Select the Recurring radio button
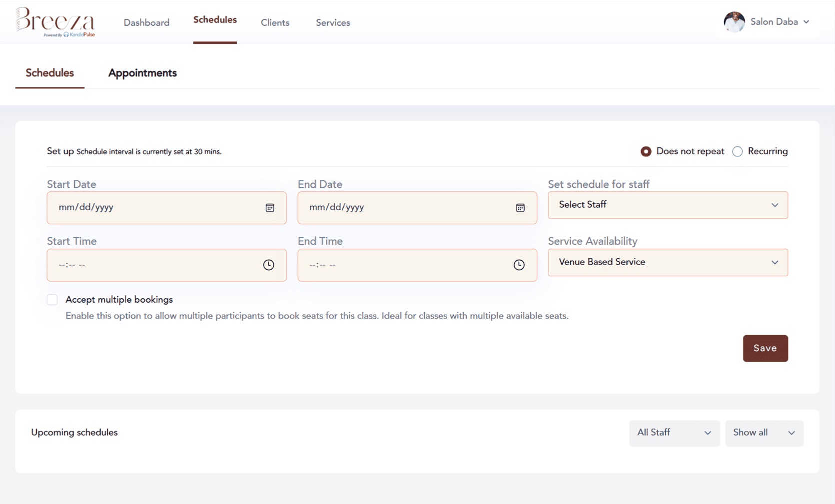835x504 pixels. tap(738, 151)
